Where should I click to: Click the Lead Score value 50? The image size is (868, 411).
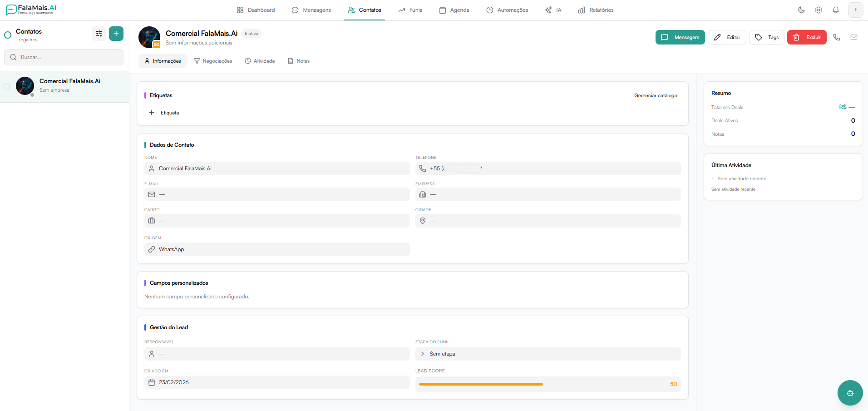[674, 384]
